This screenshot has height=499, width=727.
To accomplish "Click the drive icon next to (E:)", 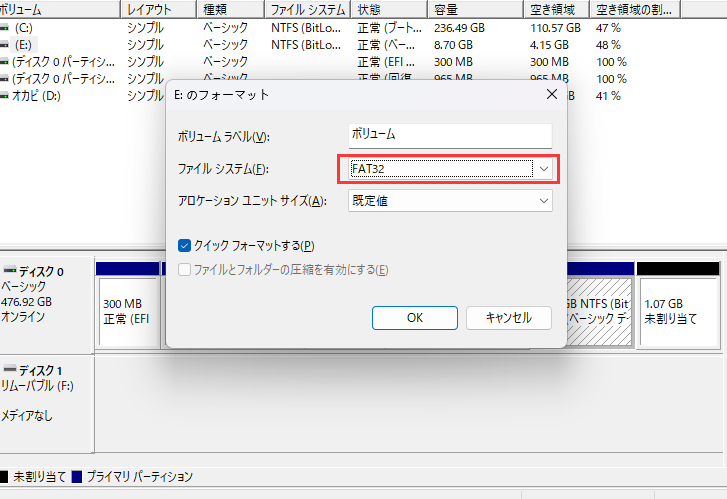I will (4, 45).
